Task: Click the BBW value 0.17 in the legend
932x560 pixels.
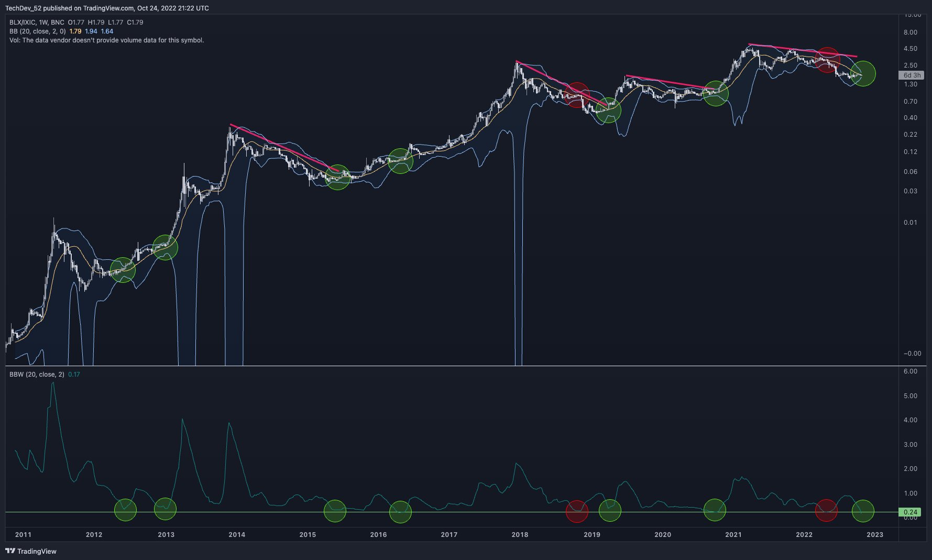Action: click(x=74, y=375)
